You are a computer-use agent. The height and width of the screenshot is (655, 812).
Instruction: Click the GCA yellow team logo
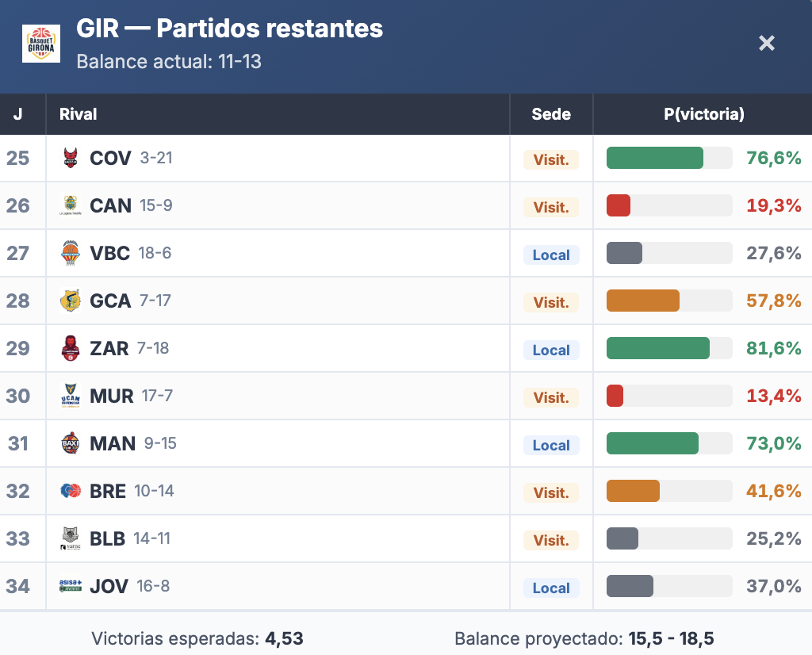click(x=71, y=301)
